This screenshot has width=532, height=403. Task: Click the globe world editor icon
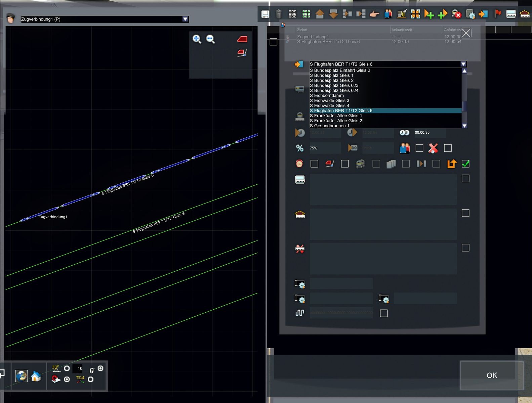point(22,376)
